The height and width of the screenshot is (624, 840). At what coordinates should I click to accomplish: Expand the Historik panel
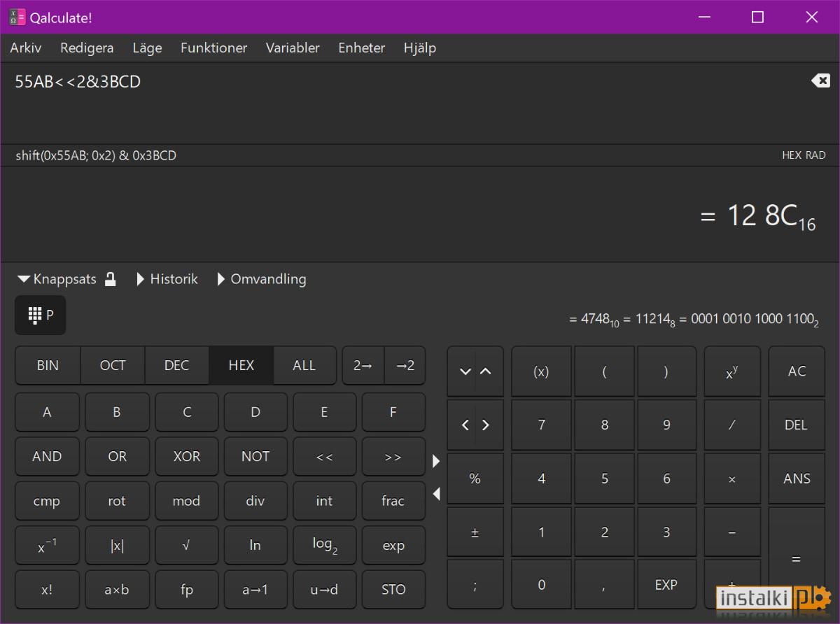pyautogui.click(x=168, y=279)
